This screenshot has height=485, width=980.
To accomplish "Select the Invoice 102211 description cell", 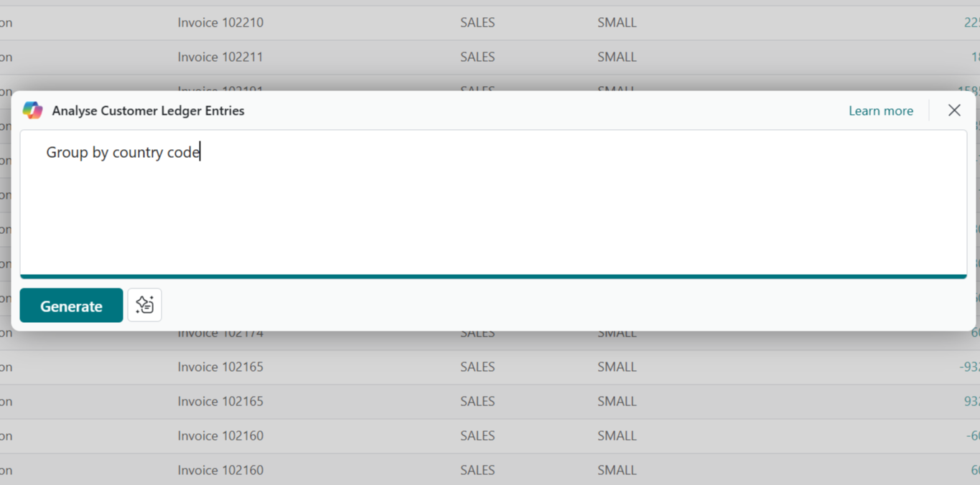I will coord(220,57).
